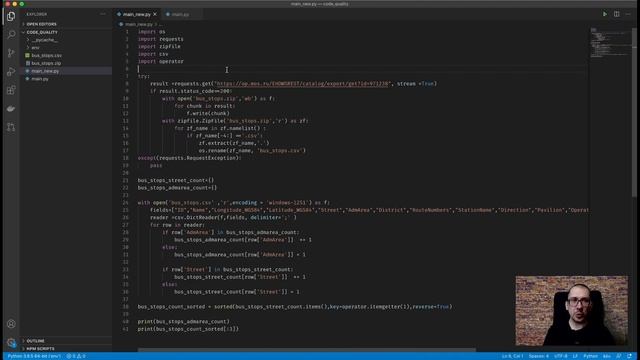Open the mos.ru URL link on line 8
Viewport: 640px width, 360px height.
pyautogui.click(x=302, y=84)
